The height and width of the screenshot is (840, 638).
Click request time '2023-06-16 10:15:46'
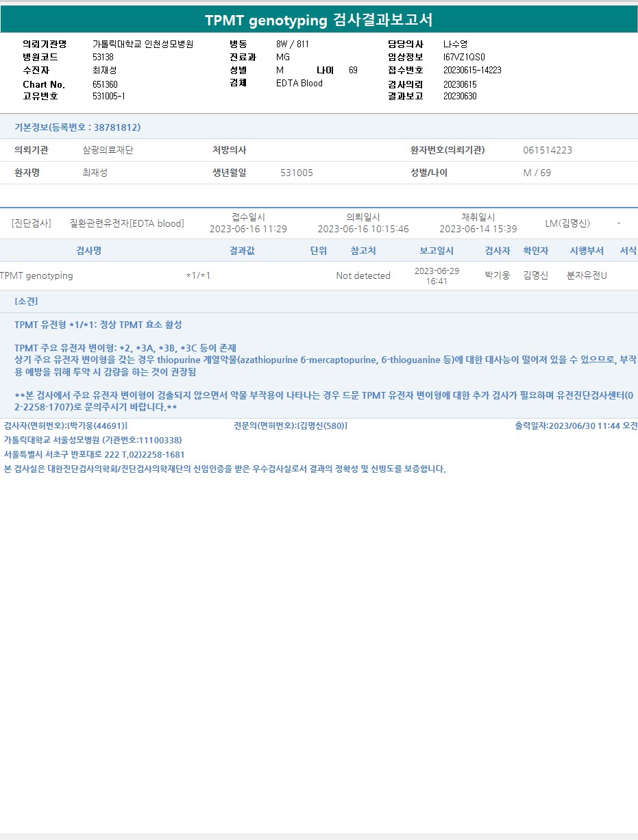[363, 229]
